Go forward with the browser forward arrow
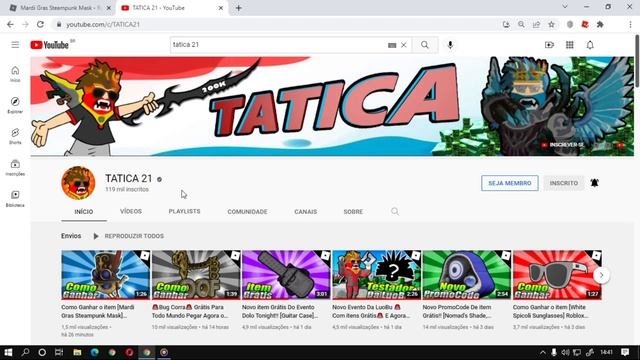Viewport: 640px width, 360px height. [x=25, y=24]
